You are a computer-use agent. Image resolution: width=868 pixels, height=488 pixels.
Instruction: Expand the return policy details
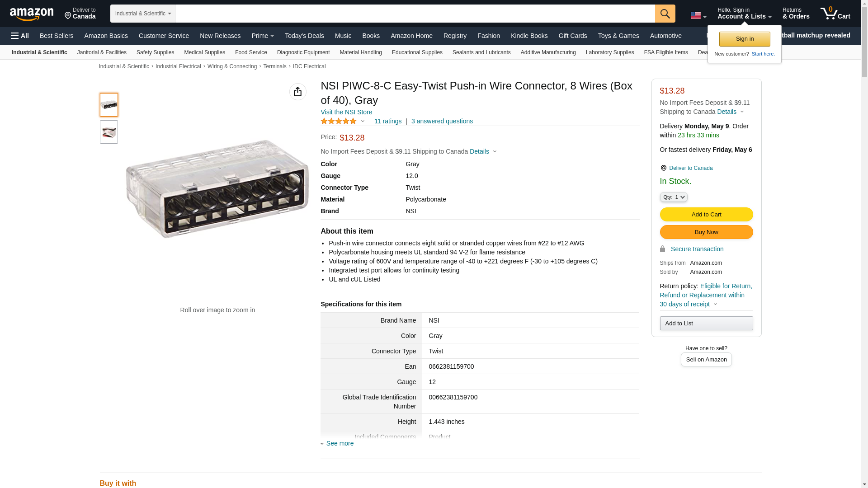tap(715, 304)
